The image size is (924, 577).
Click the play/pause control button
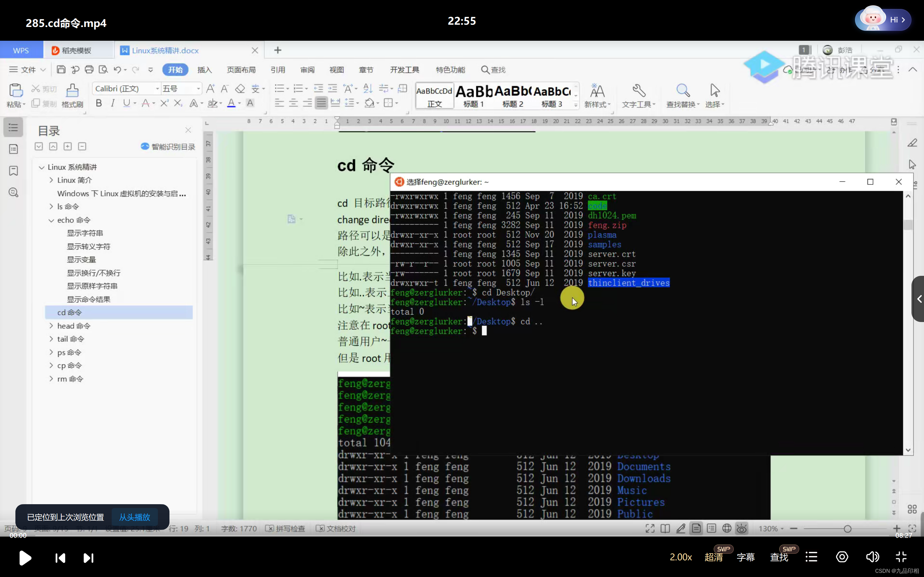pos(25,558)
